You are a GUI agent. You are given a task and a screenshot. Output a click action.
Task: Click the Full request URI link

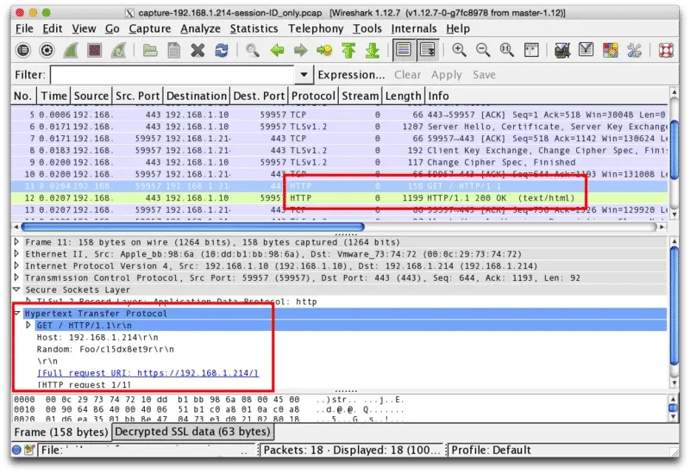coord(148,373)
